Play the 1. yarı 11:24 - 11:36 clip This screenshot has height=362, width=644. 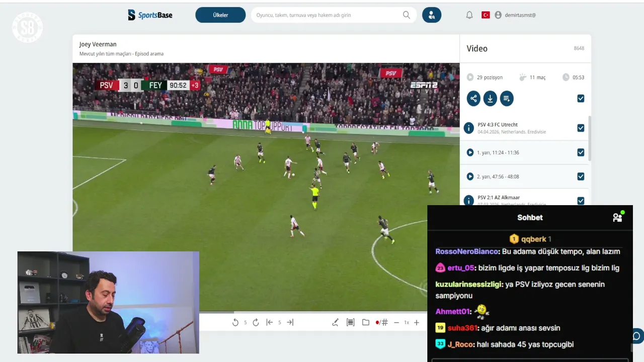pyautogui.click(x=470, y=152)
